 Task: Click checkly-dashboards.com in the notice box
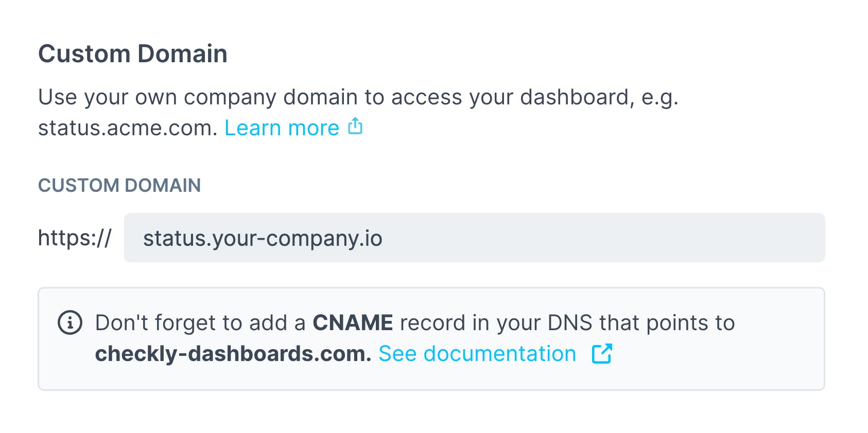[x=231, y=353]
